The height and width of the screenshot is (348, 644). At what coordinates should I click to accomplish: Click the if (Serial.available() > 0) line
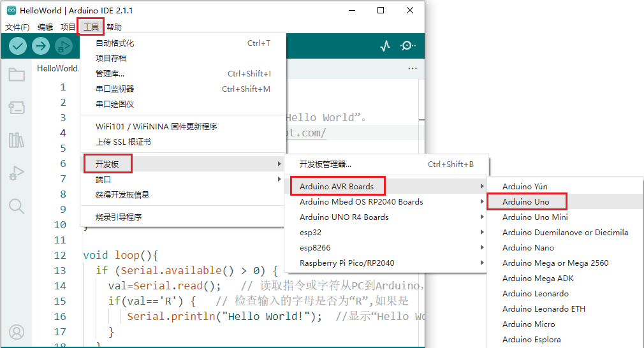tap(186, 270)
